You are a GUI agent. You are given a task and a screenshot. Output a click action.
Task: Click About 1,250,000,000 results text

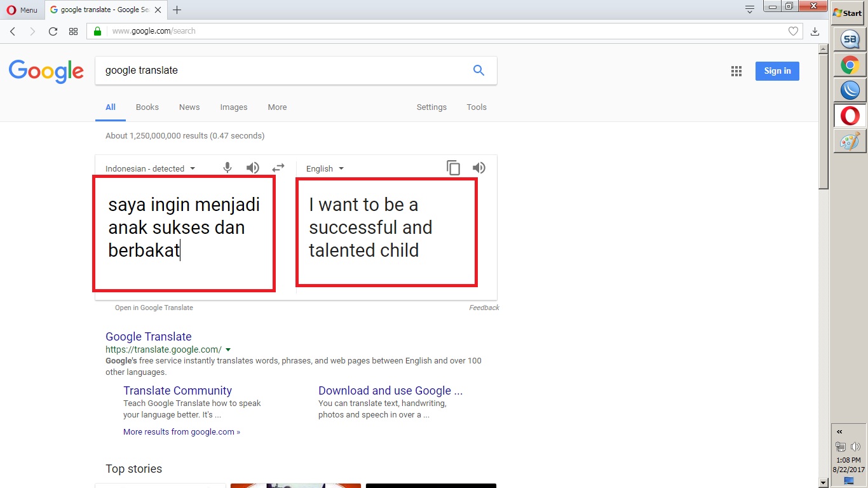coord(185,136)
